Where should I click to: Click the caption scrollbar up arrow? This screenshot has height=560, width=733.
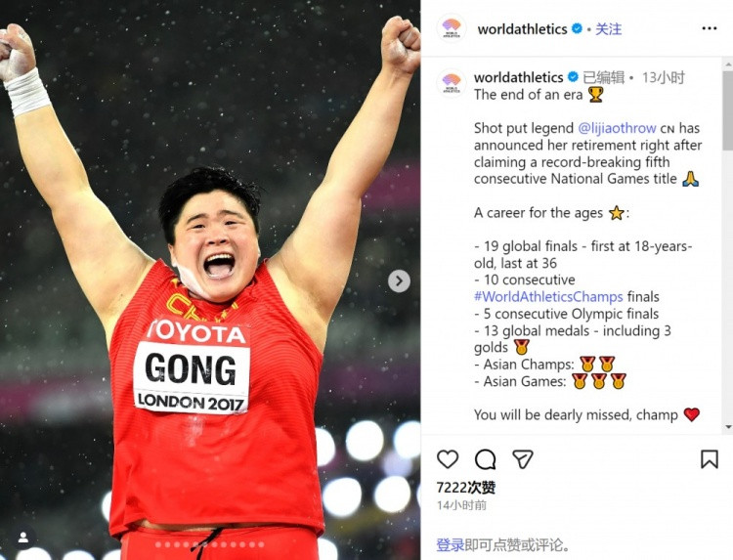[x=728, y=64]
